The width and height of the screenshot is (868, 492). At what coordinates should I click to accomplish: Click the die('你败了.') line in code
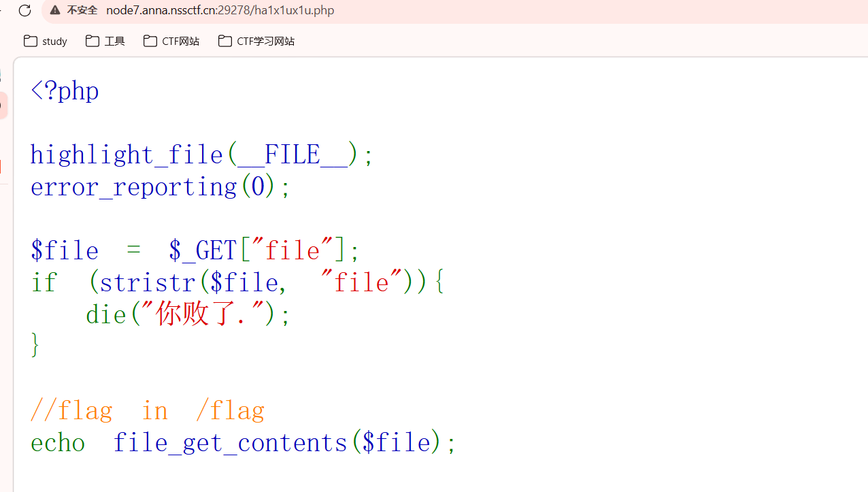(187, 313)
